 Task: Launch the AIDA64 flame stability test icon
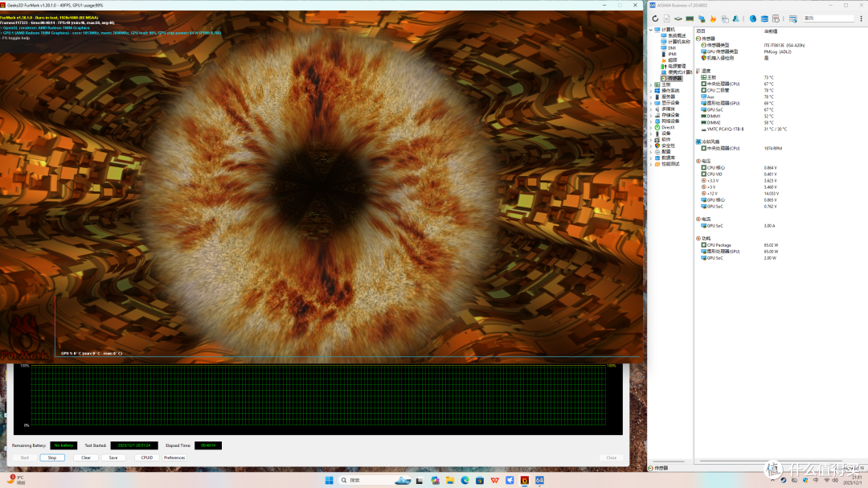(713, 18)
